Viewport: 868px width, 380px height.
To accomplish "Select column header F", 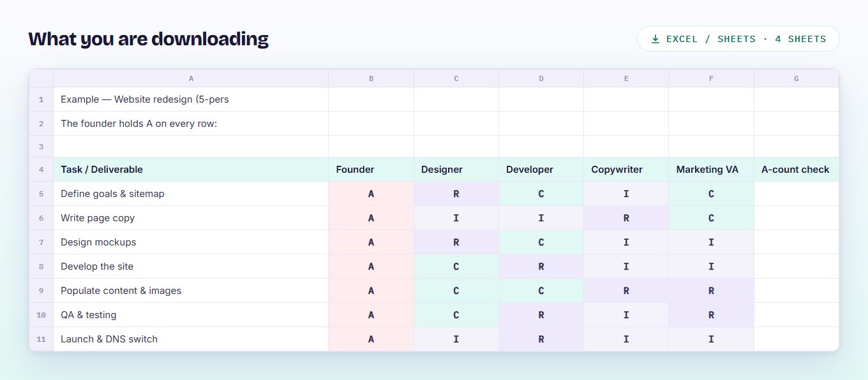I will 712,78.
